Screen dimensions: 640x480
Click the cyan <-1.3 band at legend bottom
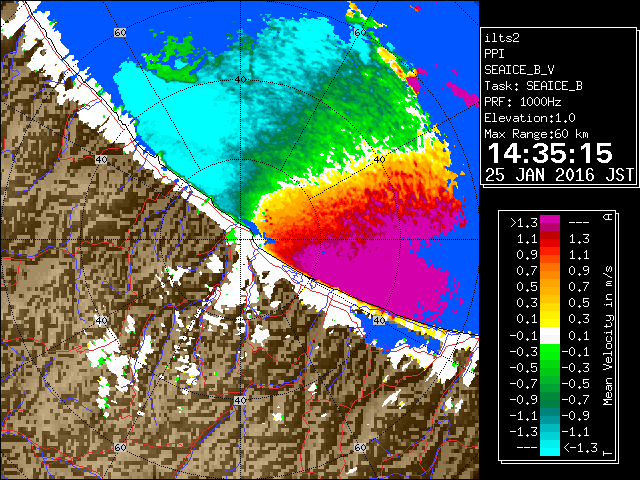[x=550, y=447]
